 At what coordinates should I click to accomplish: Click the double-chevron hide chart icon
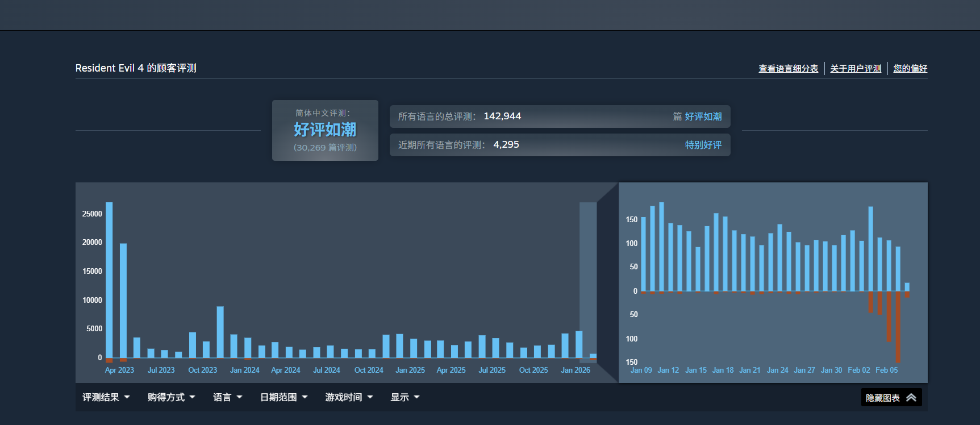point(911,398)
